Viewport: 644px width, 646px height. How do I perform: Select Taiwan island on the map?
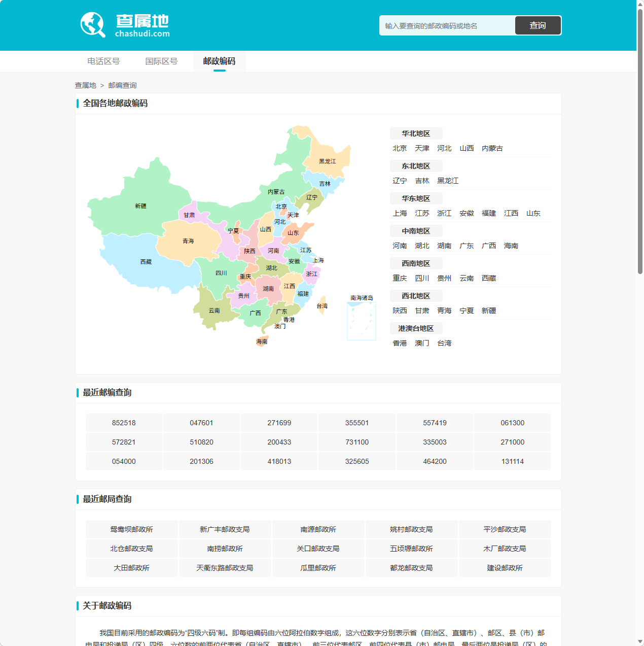(x=321, y=306)
